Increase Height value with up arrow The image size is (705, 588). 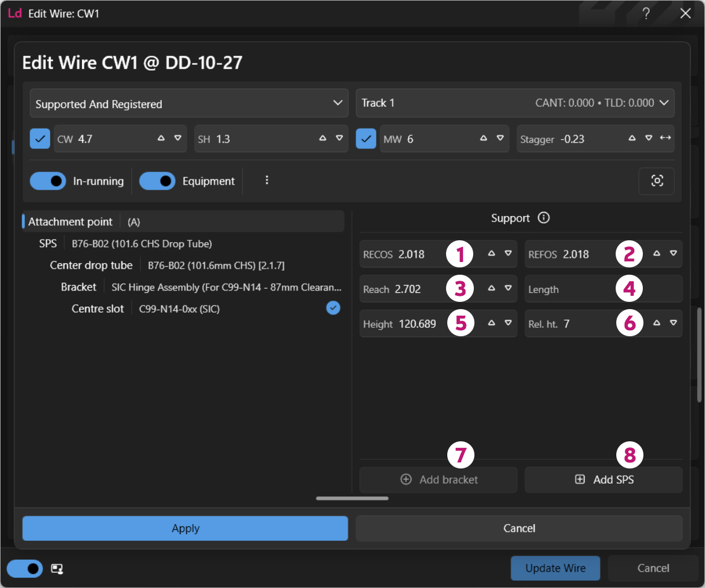coord(491,323)
